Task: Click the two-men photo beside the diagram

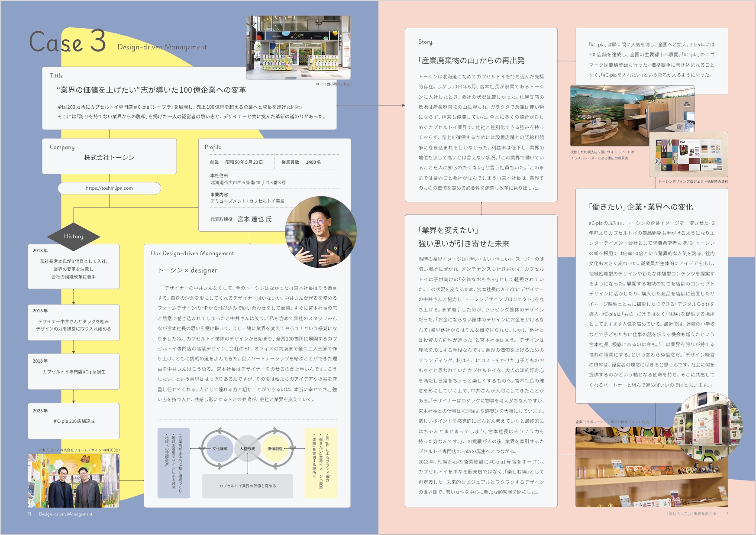Action: pyautogui.click(x=74, y=480)
